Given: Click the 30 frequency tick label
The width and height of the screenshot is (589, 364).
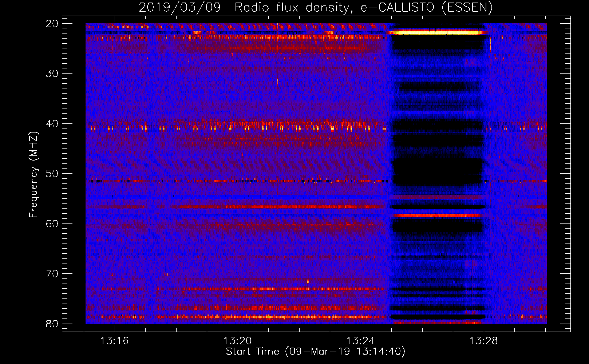Looking at the screenshot, I should 52,74.
